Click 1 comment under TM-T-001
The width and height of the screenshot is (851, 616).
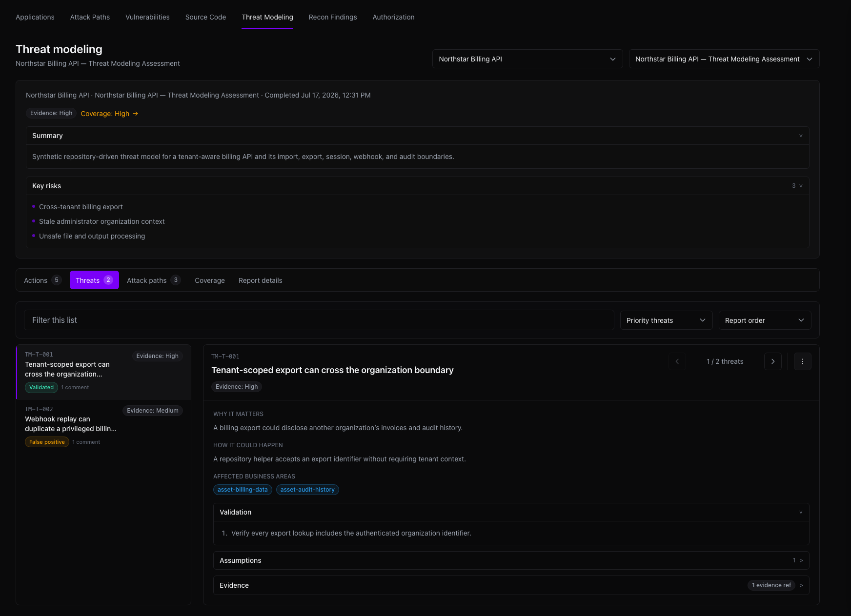(75, 387)
